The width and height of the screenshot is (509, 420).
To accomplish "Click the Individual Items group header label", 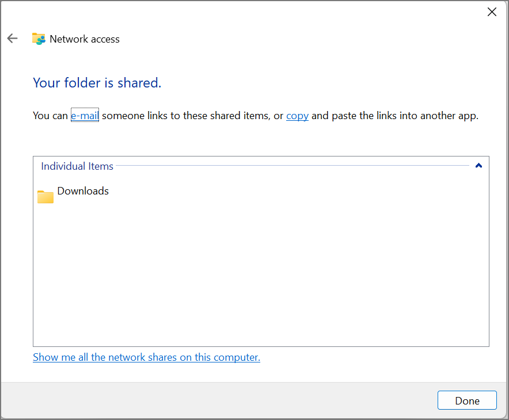I will 77,166.
